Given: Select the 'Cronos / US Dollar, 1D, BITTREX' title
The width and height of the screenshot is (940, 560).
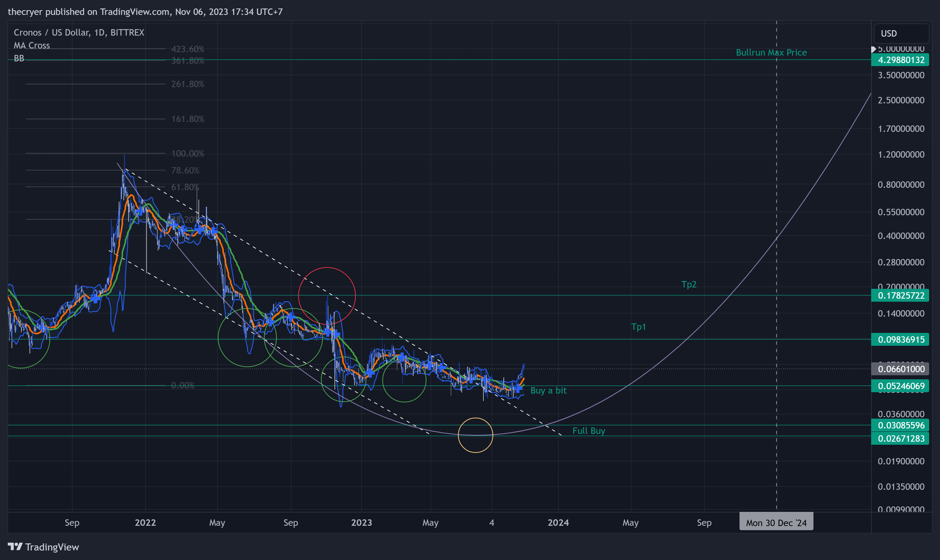Looking at the screenshot, I should pos(79,33).
